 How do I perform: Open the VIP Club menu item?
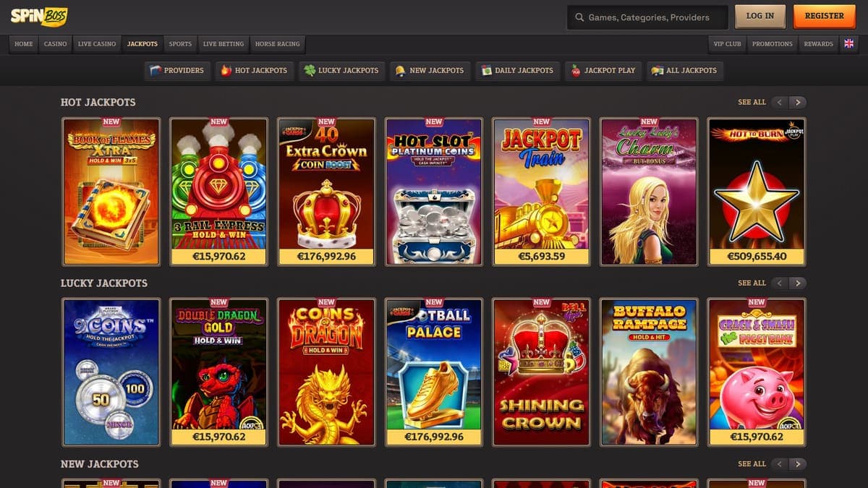click(728, 44)
